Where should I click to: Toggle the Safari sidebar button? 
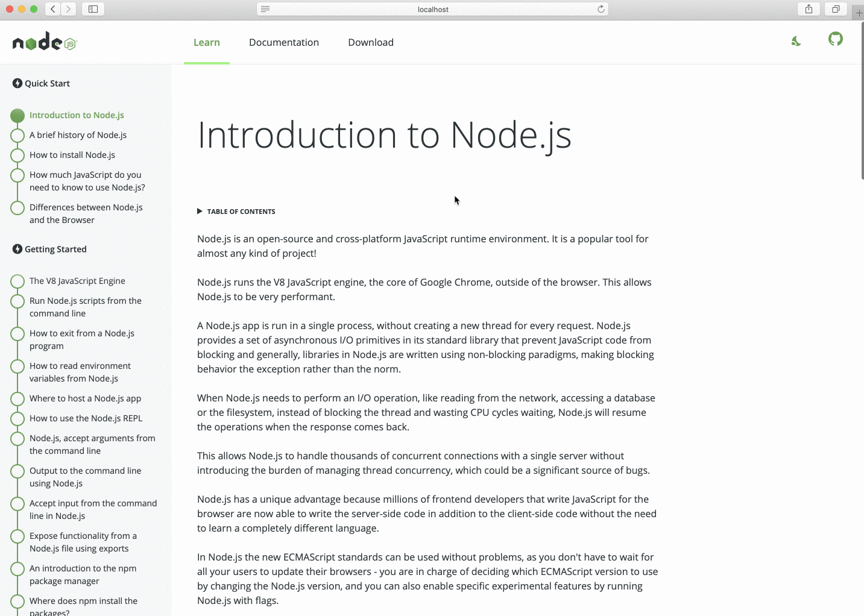93,9
